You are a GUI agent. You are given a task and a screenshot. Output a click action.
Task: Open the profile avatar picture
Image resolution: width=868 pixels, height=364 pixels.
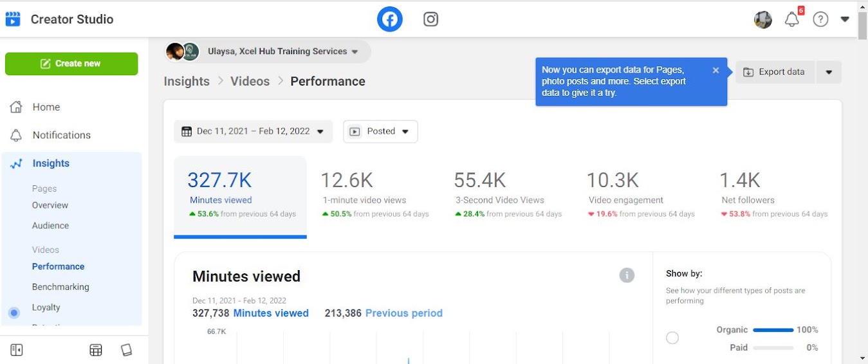pyautogui.click(x=763, y=20)
